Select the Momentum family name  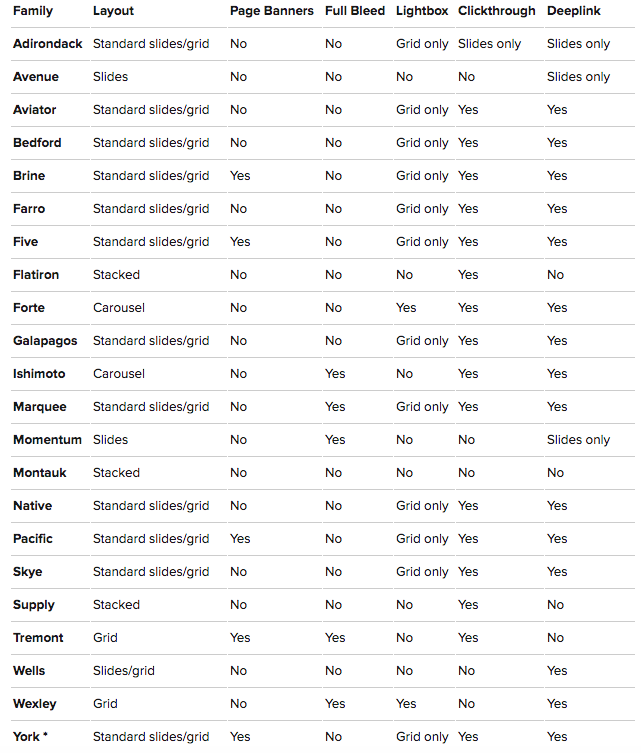point(46,440)
